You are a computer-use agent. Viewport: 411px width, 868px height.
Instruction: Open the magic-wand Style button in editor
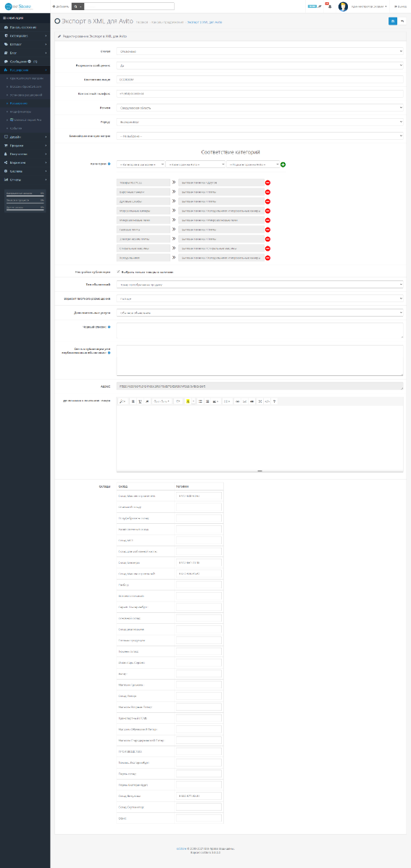coord(123,401)
